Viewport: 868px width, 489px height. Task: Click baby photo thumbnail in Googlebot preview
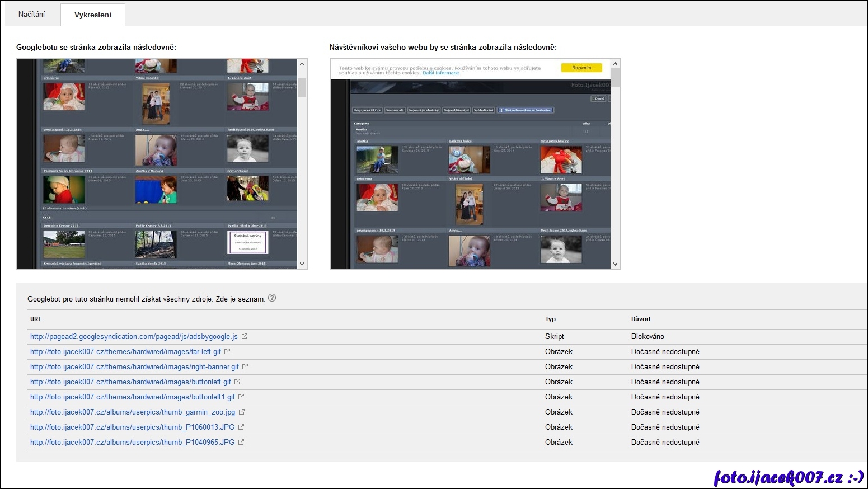point(64,97)
